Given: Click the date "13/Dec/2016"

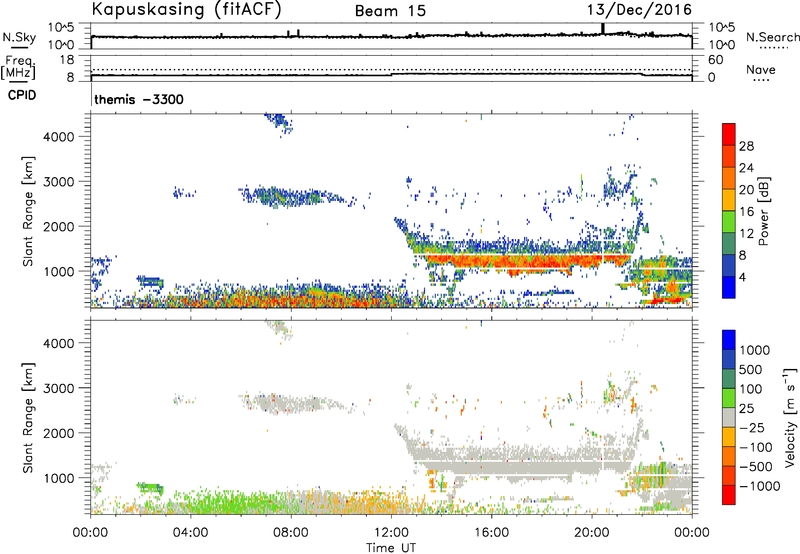Looking at the screenshot, I should pos(639,10).
